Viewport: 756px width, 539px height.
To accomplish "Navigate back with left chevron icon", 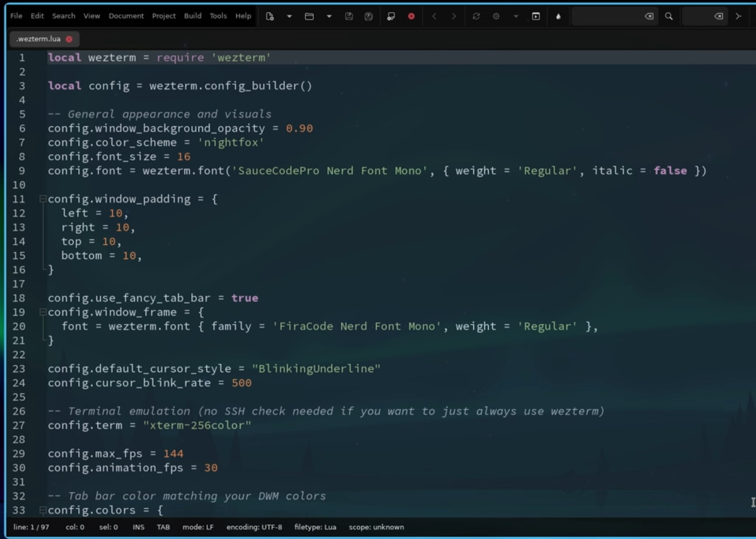I will click(x=434, y=16).
